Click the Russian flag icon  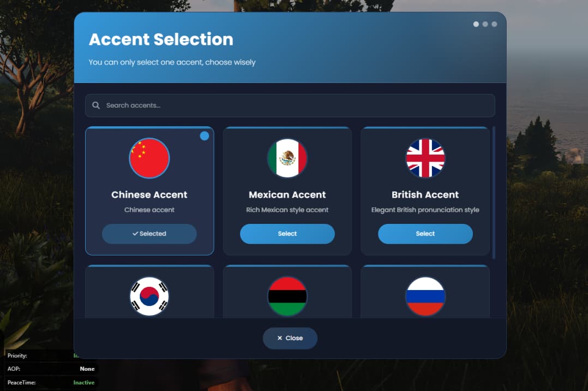click(x=425, y=297)
